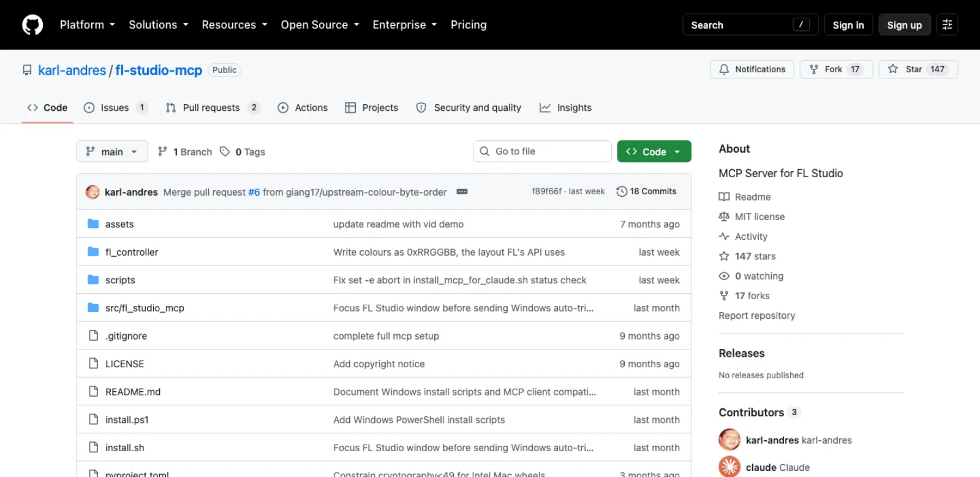Click the book icon beside Readme
The width and height of the screenshot is (980, 477).
coord(724,197)
